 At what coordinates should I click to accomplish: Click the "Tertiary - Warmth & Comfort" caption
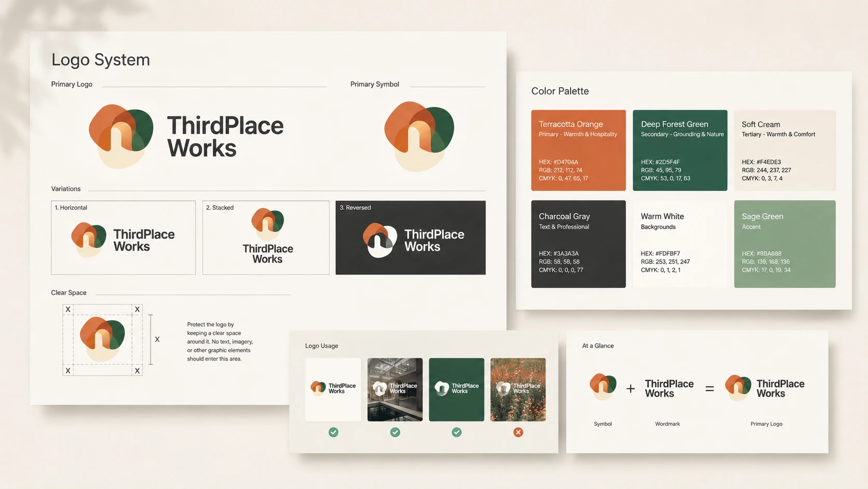coord(779,134)
